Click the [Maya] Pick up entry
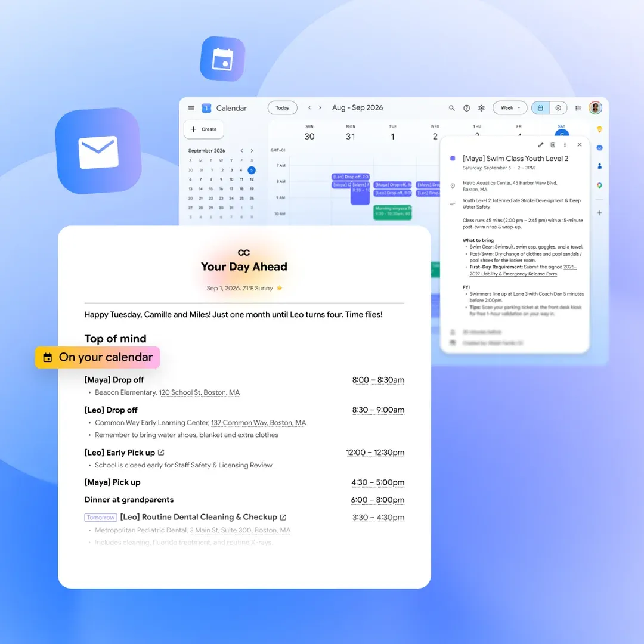The width and height of the screenshot is (644, 644). [112, 482]
